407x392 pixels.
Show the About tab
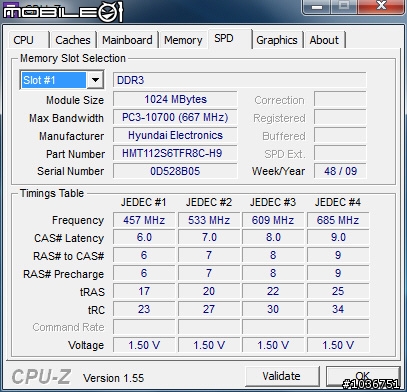coord(324,40)
